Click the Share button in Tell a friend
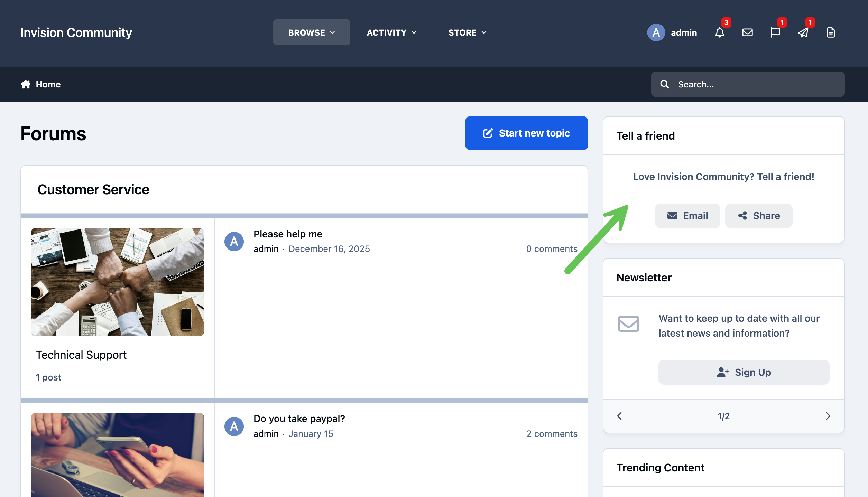The width and height of the screenshot is (868, 497). tap(759, 216)
